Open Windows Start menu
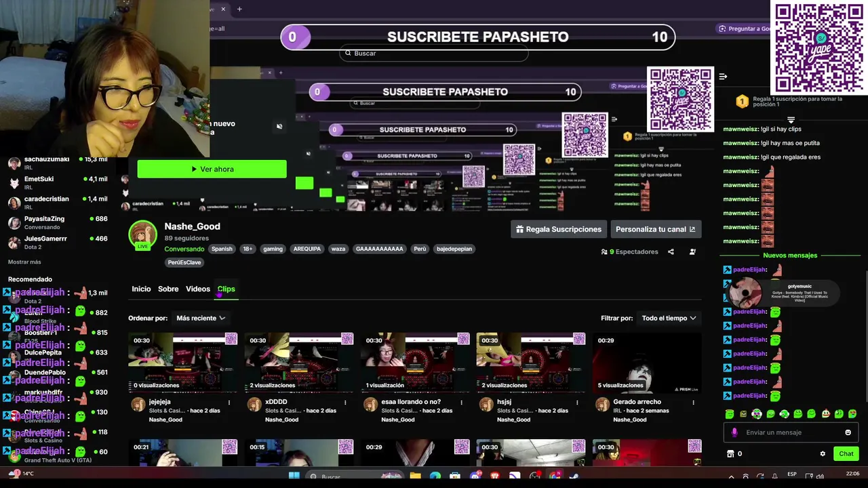The image size is (868, 488). click(294, 476)
